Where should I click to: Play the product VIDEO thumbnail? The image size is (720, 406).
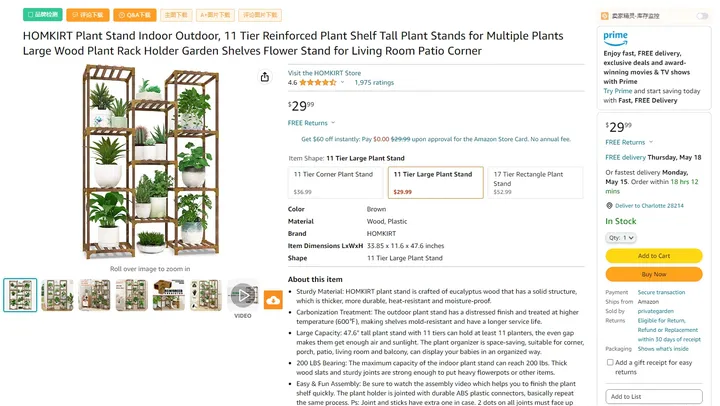click(x=243, y=294)
